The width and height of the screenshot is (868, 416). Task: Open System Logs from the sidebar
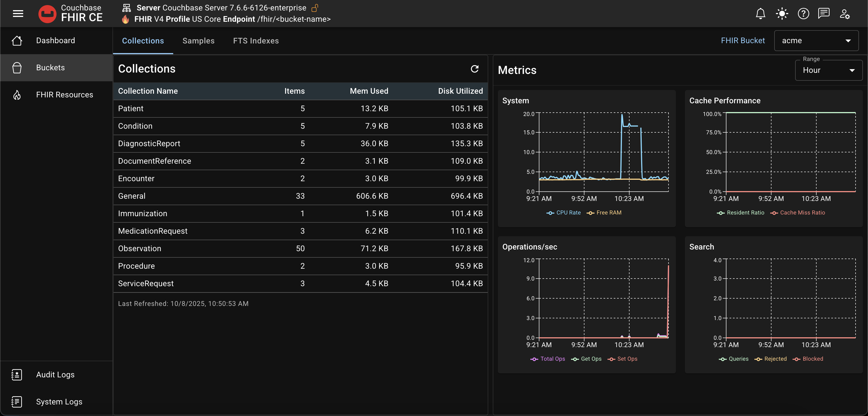[x=59, y=402]
